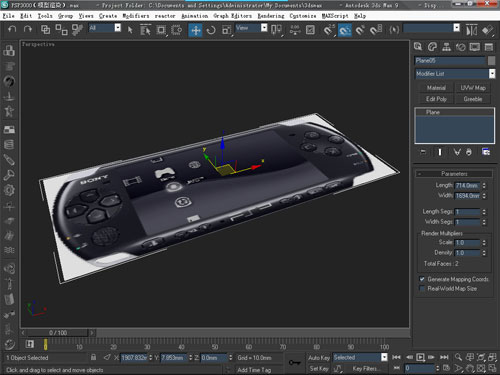Expand the Modifier List dropdown
Image resolution: width=500 pixels, height=375 pixels.
(x=492, y=74)
